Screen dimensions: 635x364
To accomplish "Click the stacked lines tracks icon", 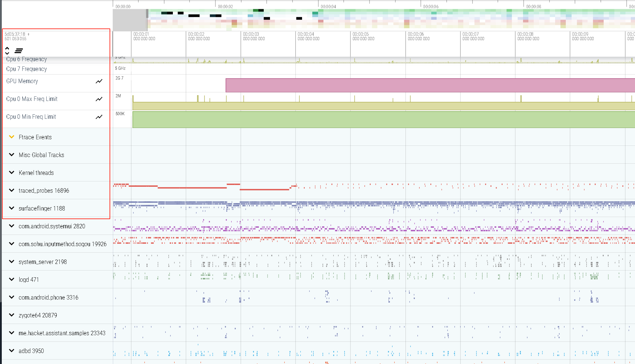I will pyautogui.click(x=19, y=51).
